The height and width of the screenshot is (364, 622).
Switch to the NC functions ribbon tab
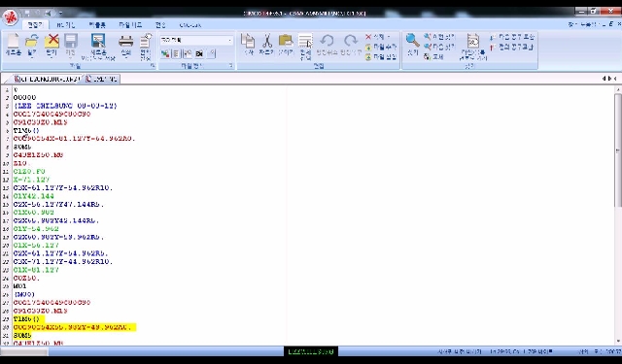(x=65, y=25)
